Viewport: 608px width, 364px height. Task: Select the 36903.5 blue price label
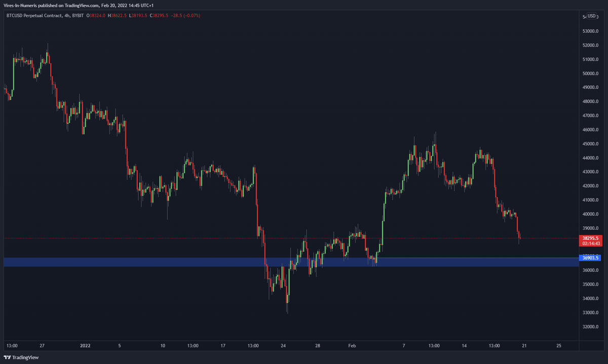[x=590, y=258]
